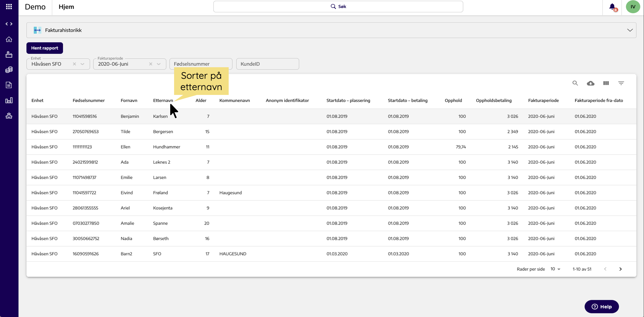Open the cake/birthday sidebar icon
This screenshot has height=317, width=644.
point(9,54)
